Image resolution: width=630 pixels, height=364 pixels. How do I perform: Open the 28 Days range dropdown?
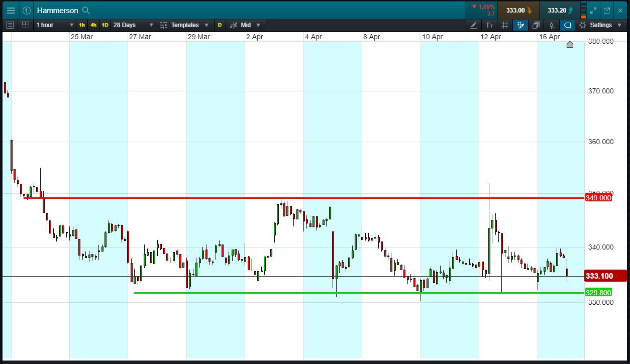pyautogui.click(x=133, y=25)
